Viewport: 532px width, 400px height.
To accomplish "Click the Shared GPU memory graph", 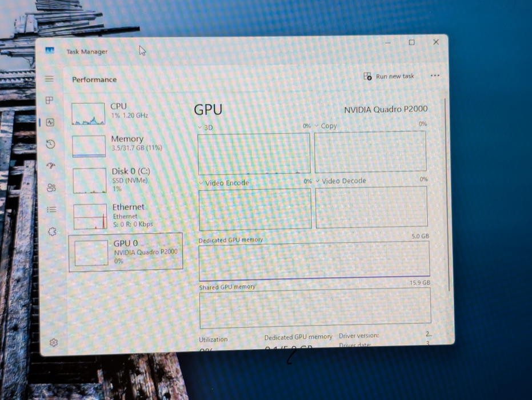I will [x=315, y=308].
